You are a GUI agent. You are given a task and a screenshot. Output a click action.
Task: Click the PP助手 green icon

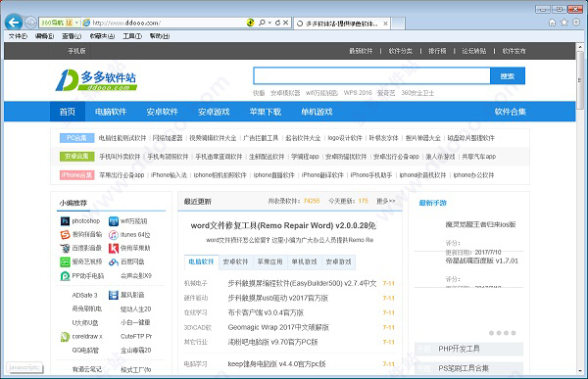pos(65,276)
